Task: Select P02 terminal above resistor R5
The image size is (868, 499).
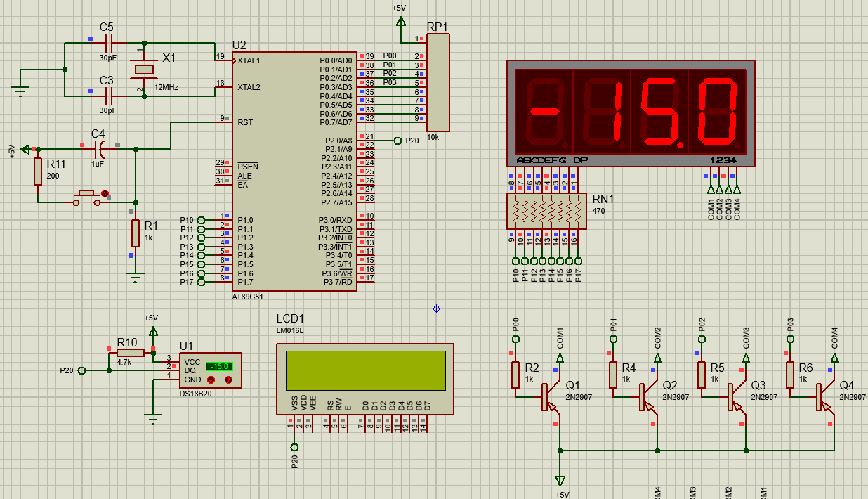Action: coord(702,339)
